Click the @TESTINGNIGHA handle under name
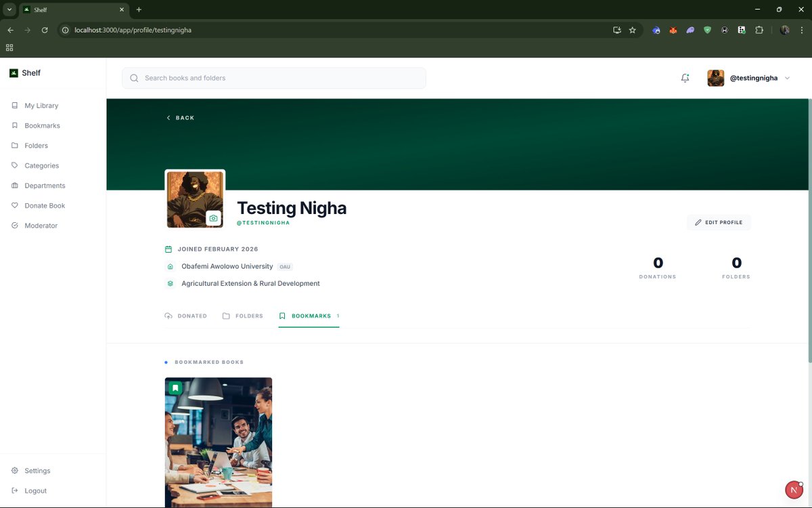 pos(263,223)
